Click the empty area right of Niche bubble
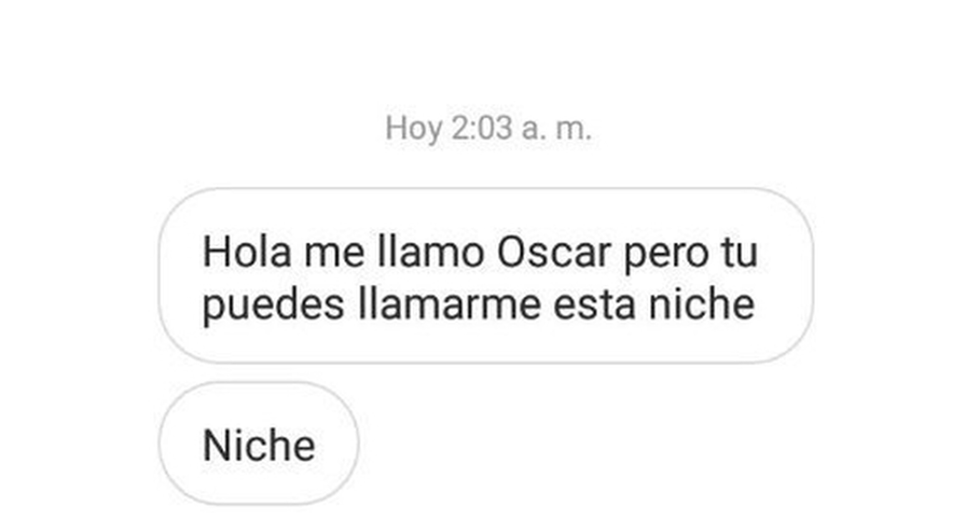The height and width of the screenshot is (513, 980). point(626,443)
